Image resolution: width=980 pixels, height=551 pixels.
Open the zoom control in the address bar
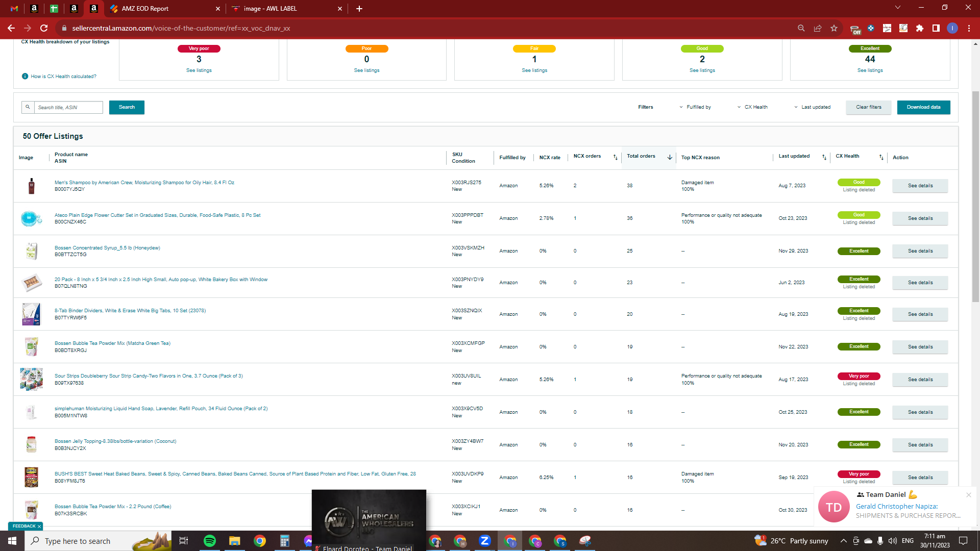[801, 29]
